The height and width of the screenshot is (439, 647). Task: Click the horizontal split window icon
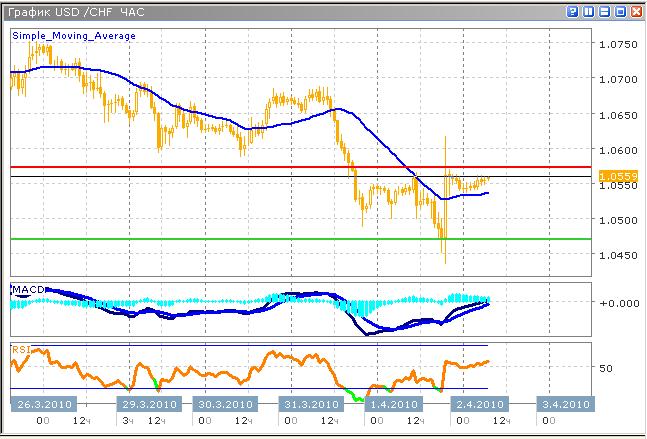(605, 12)
